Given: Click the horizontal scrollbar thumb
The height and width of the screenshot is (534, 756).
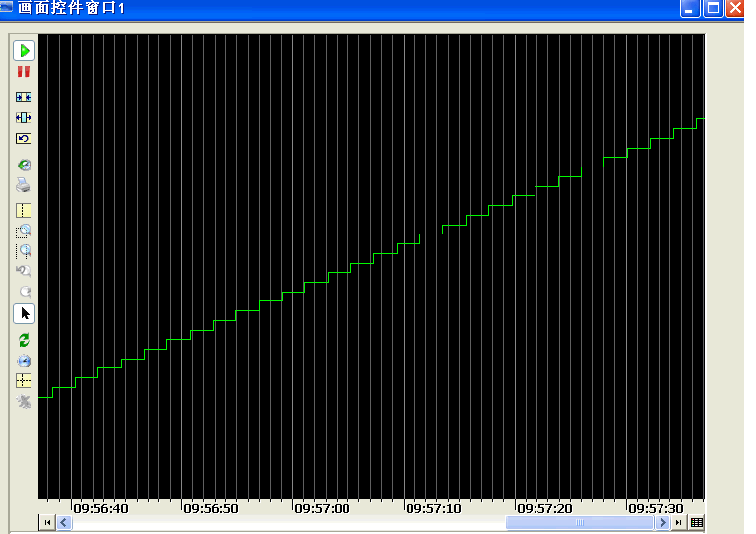Looking at the screenshot, I should click(x=580, y=522).
